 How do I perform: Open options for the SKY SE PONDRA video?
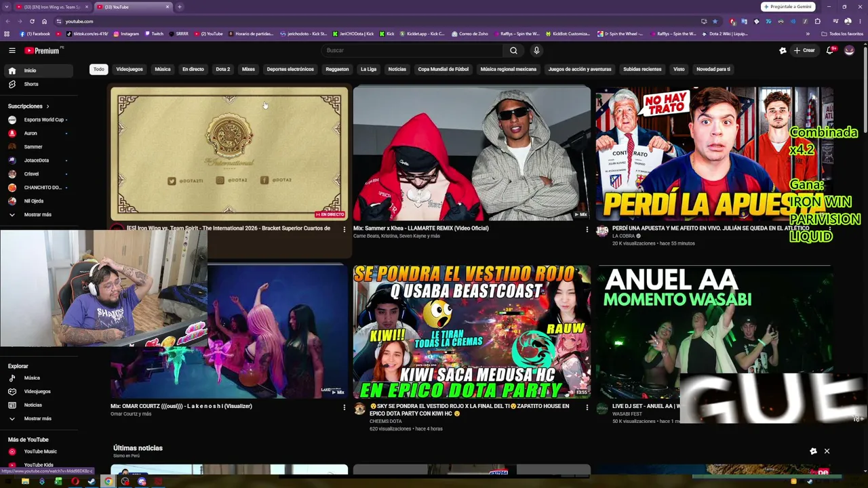click(x=587, y=407)
